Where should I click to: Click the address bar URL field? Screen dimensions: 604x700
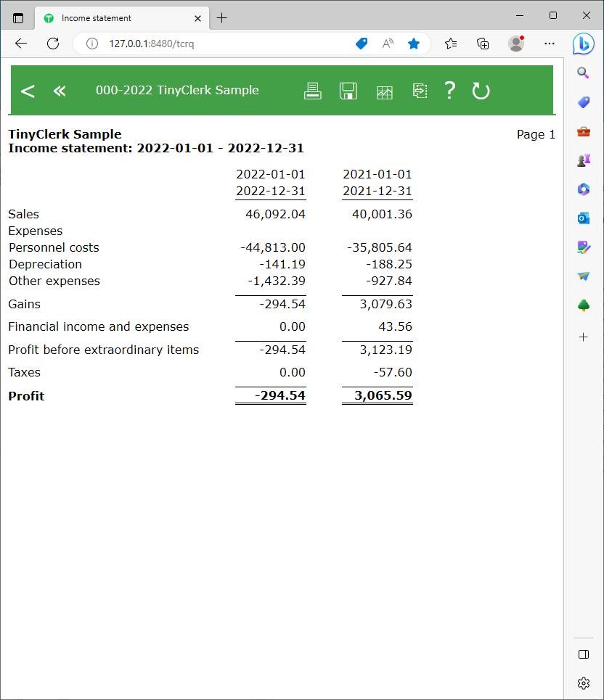[x=218, y=44]
